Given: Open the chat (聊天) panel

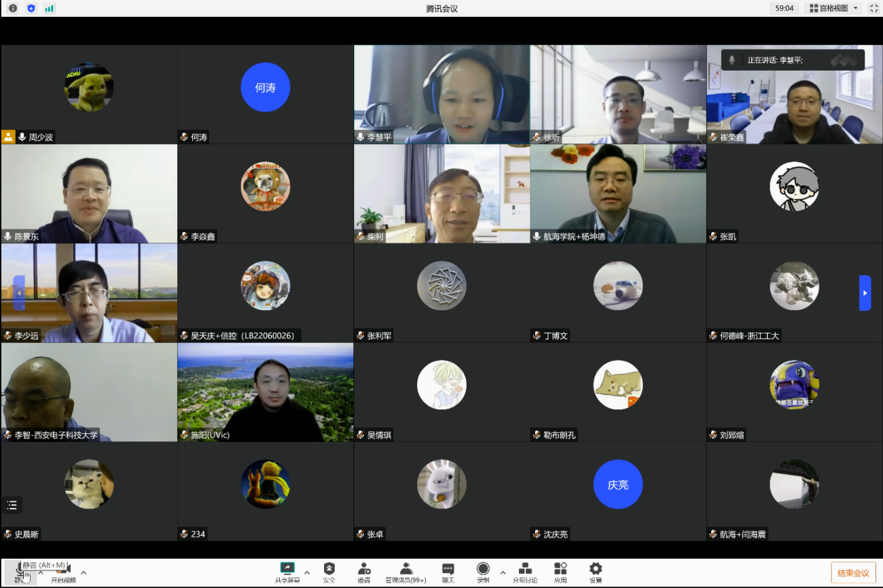Looking at the screenshot, I should point(448,572).
